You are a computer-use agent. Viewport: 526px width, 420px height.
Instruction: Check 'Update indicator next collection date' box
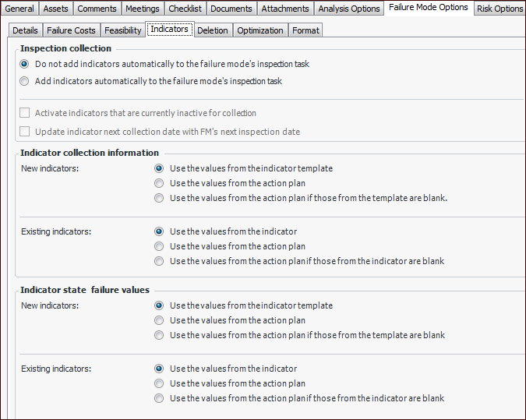point(25,132)
